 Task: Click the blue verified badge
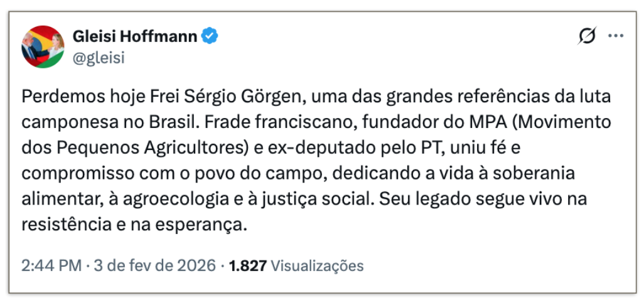coord(210,37)
